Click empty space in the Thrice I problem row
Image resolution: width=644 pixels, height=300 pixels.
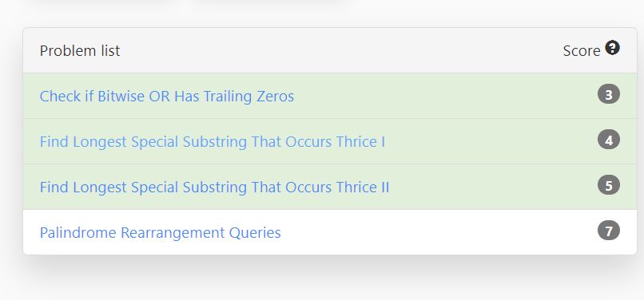click(489, 142)
